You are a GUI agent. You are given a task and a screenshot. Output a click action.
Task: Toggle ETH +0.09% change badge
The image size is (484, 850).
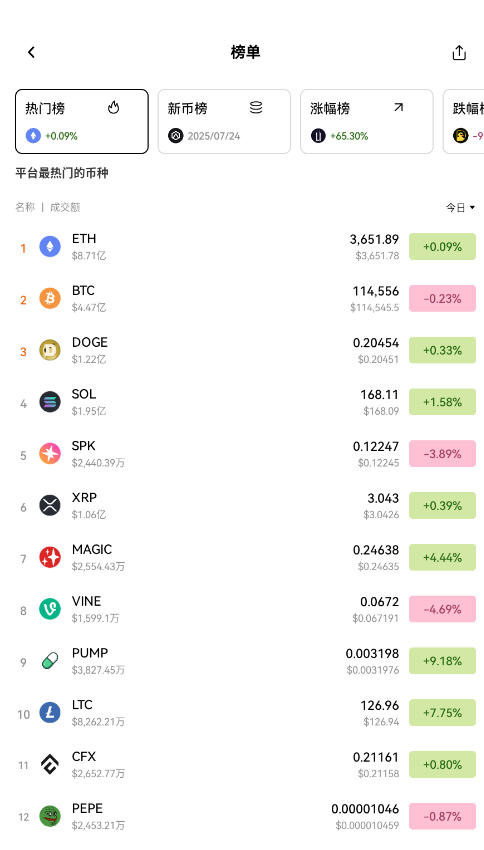click(x=442, y=247)
